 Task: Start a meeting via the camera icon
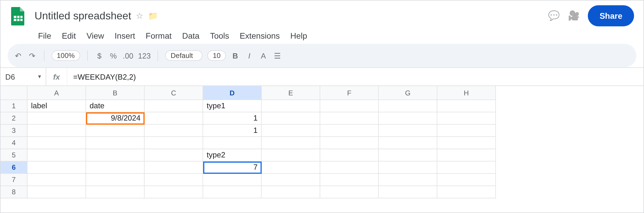pyautogui.click(x=574, y=16)
